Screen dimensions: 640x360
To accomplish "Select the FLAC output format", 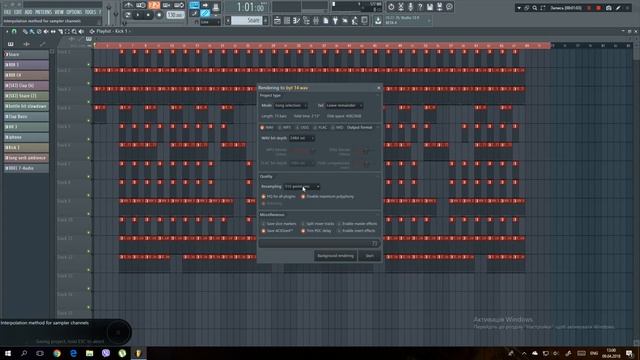I will [320, 127].
